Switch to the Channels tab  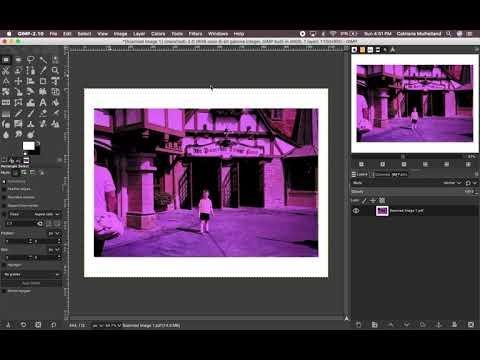pos(381,174)
